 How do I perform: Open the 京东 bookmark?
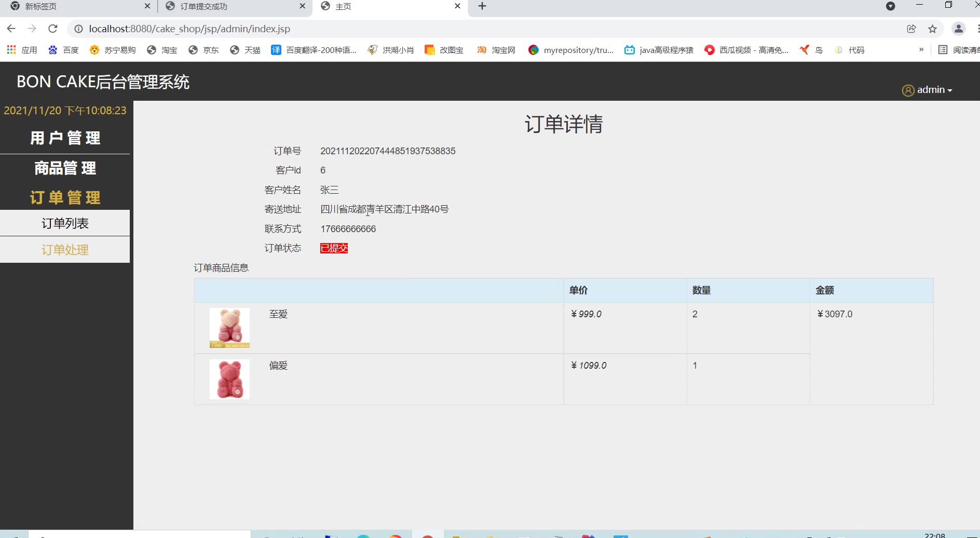[203, 50]
